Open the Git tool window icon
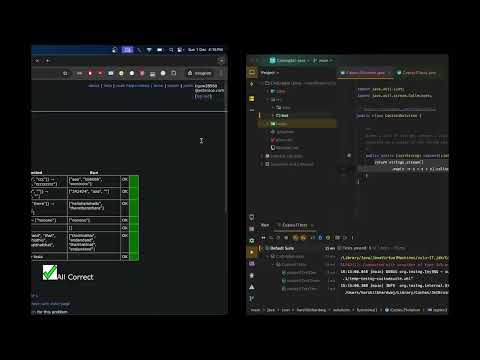This screenshot has height=360, width=480. [252, 299]
